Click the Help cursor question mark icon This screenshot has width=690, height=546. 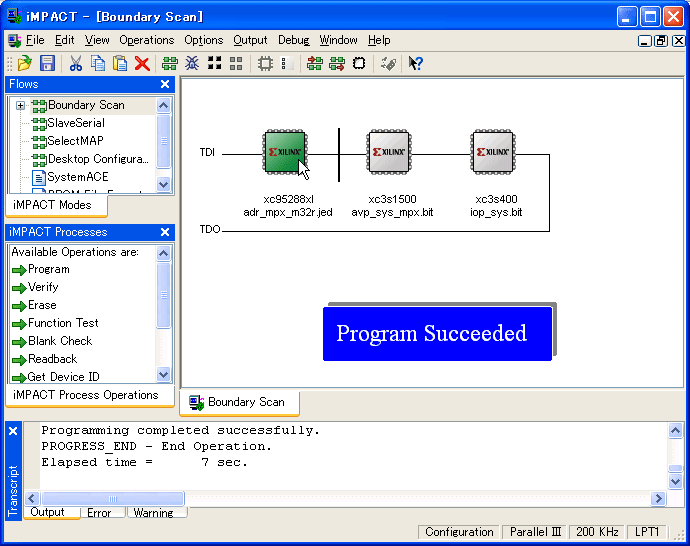click(x=416, y=63)
